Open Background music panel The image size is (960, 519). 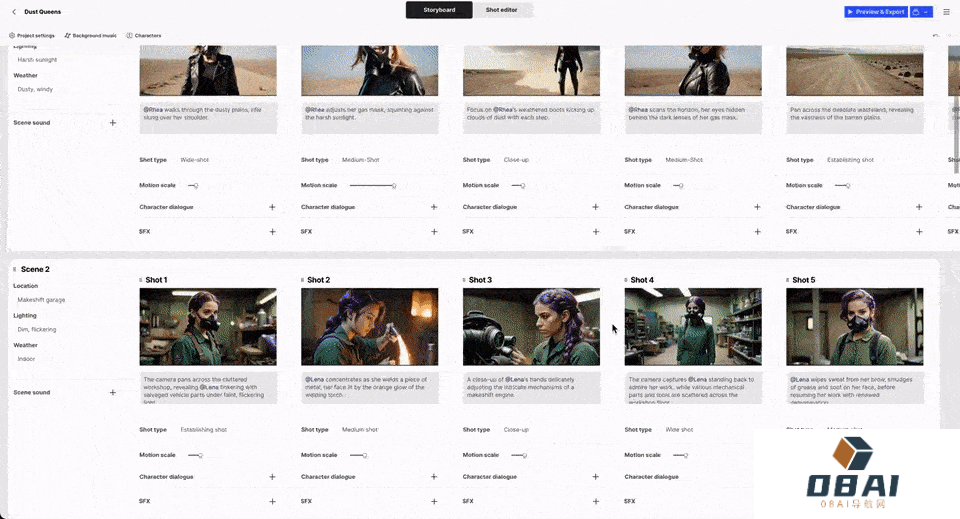point(90,35)
